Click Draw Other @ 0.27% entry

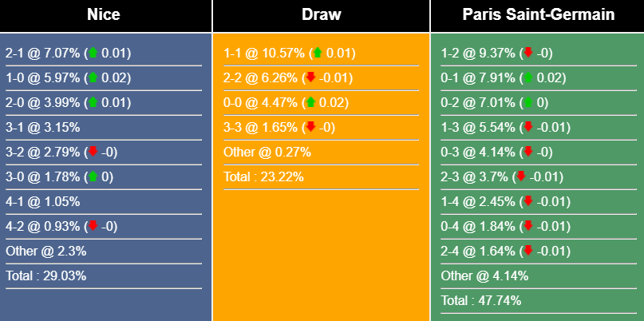point(267,153)
